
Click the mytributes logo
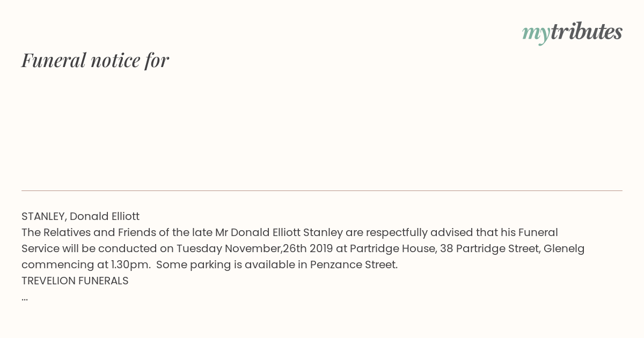pos(572,32)
